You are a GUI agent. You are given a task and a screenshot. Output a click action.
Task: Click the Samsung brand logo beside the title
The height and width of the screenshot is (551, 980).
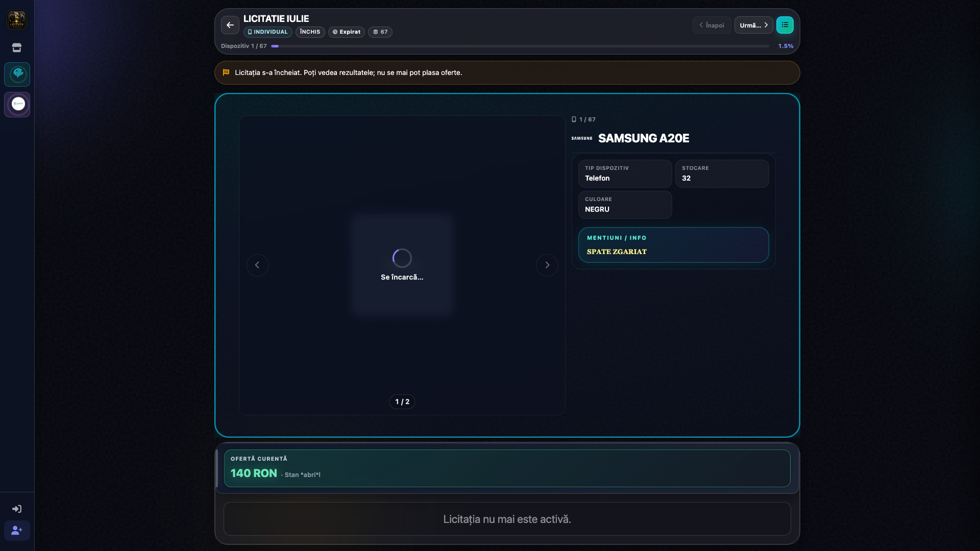(x=582, y=138)
